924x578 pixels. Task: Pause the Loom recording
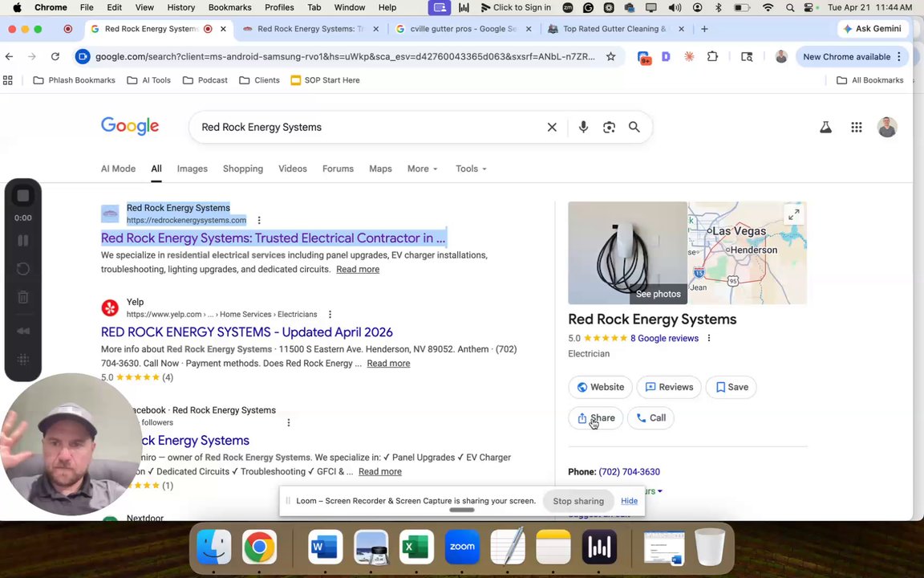23,241
